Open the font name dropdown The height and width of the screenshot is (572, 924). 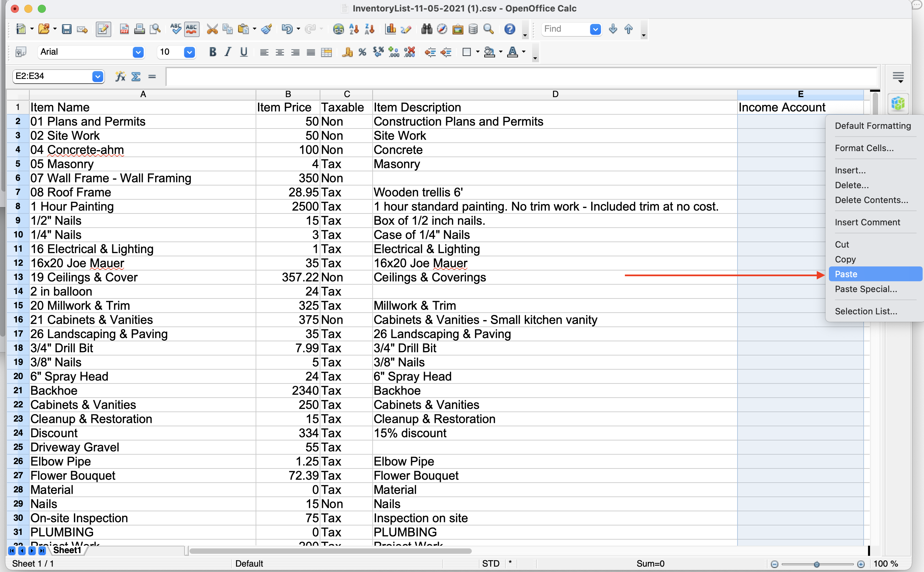click(x=138, y=52)
